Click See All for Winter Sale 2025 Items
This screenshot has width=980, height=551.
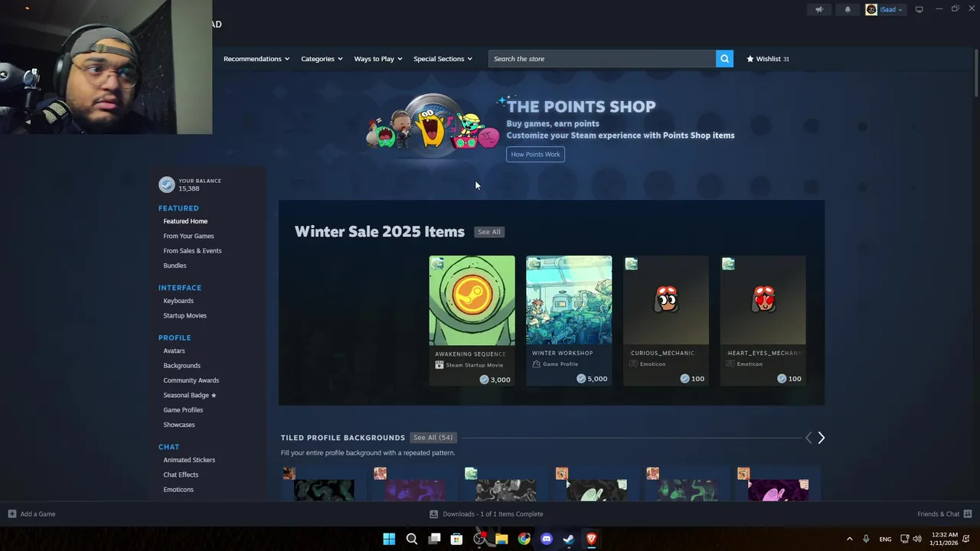[489, 232]
